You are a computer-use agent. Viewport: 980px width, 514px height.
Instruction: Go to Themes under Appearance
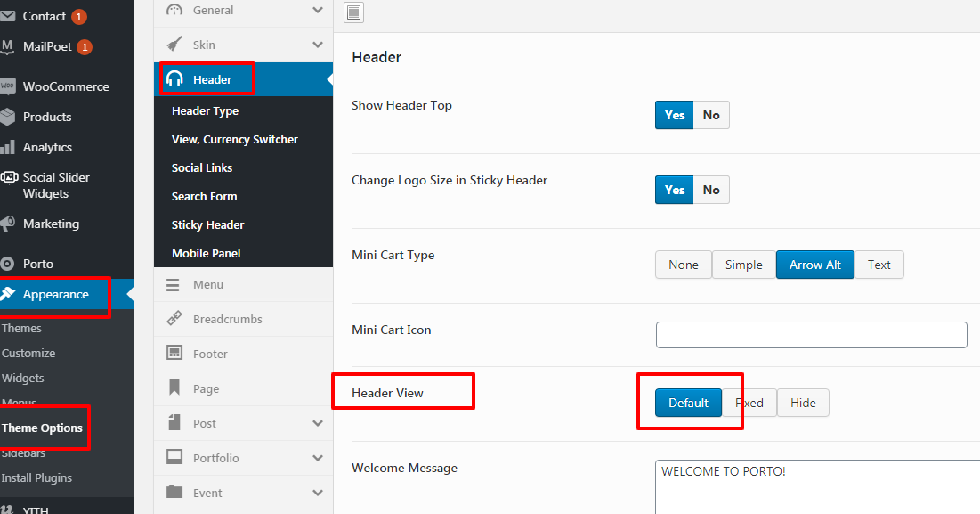coord(21,329)
